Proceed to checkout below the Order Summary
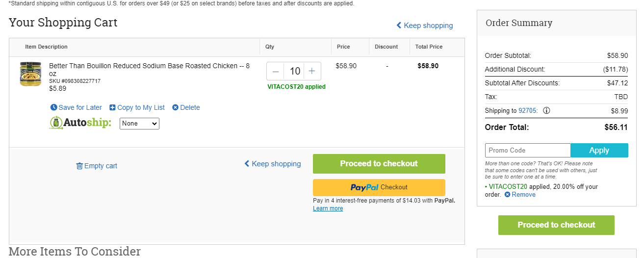Image resolution: width=644 pixels, height=258 pixels. pos(556,225)
